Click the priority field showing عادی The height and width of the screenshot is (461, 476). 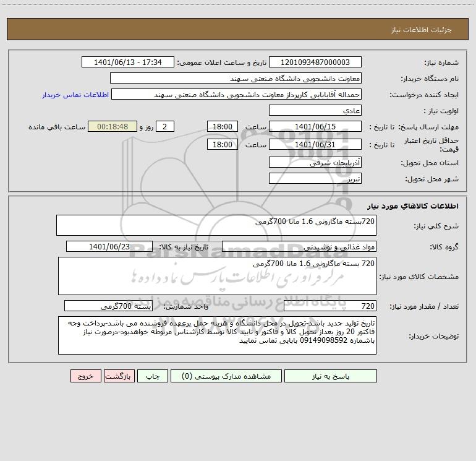tap(315, 110)
